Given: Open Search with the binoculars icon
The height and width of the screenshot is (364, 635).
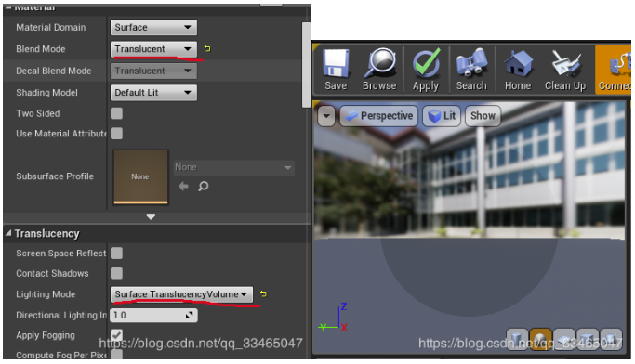Looking at the screenshot, I should (x=471, y=69).
